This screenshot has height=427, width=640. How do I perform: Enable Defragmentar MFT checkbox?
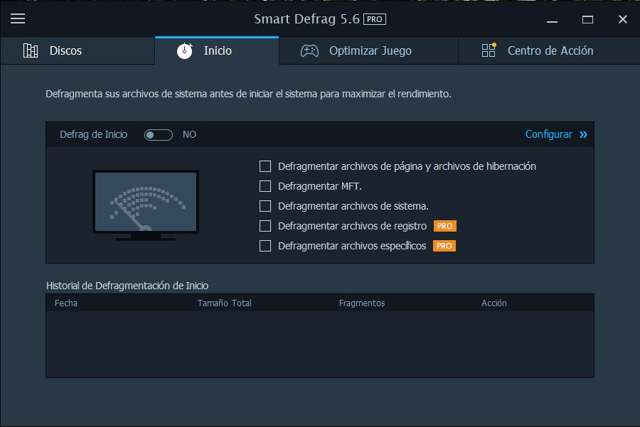[265, 186]
